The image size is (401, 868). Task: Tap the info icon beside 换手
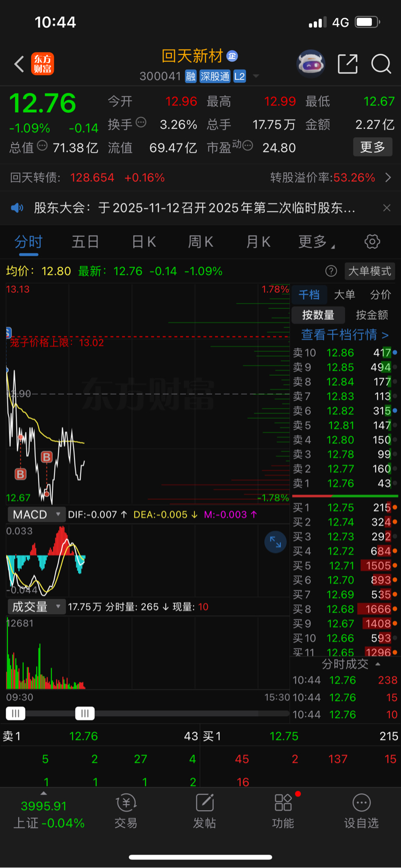click(141, 123)
